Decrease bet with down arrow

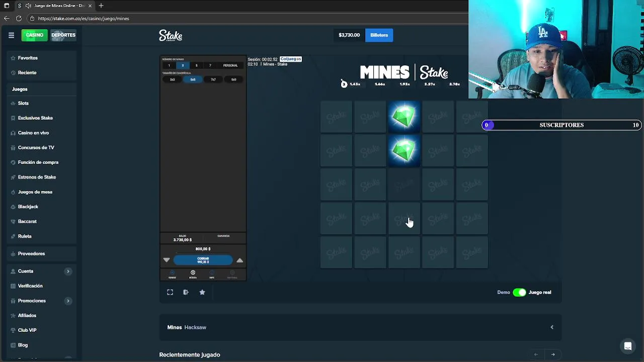(x=167, y=260)
